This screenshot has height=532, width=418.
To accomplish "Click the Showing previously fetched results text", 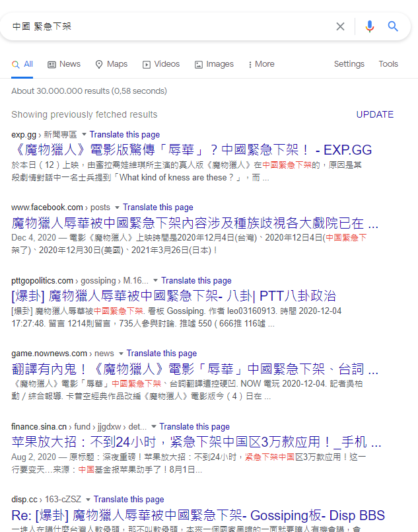I will tap(85, 114).
